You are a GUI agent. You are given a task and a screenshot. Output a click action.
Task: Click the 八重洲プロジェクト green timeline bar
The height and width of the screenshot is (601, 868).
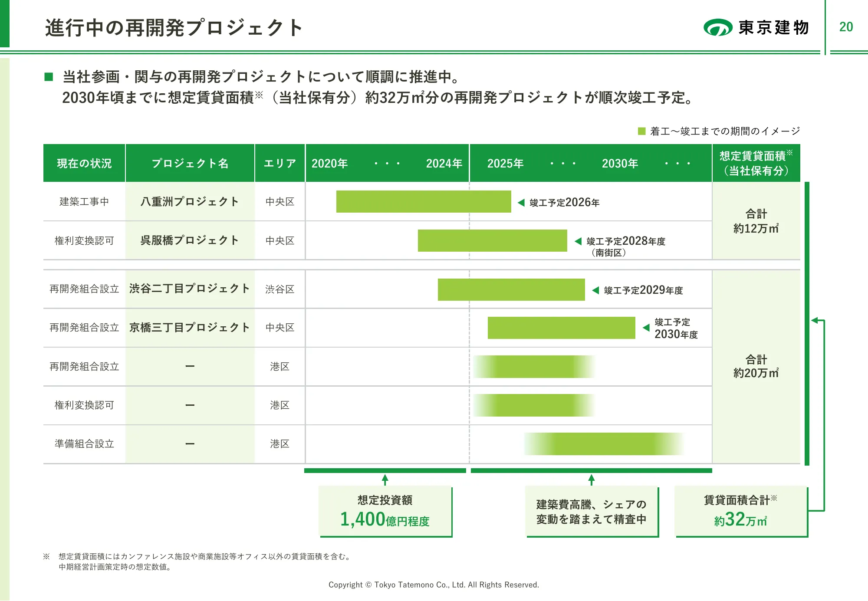[x=423, y=202]
